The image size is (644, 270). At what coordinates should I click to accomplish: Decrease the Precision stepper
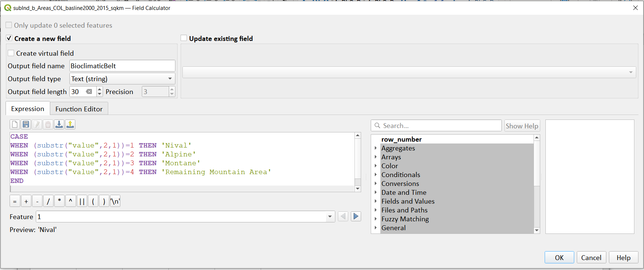[x=172, y=94]
